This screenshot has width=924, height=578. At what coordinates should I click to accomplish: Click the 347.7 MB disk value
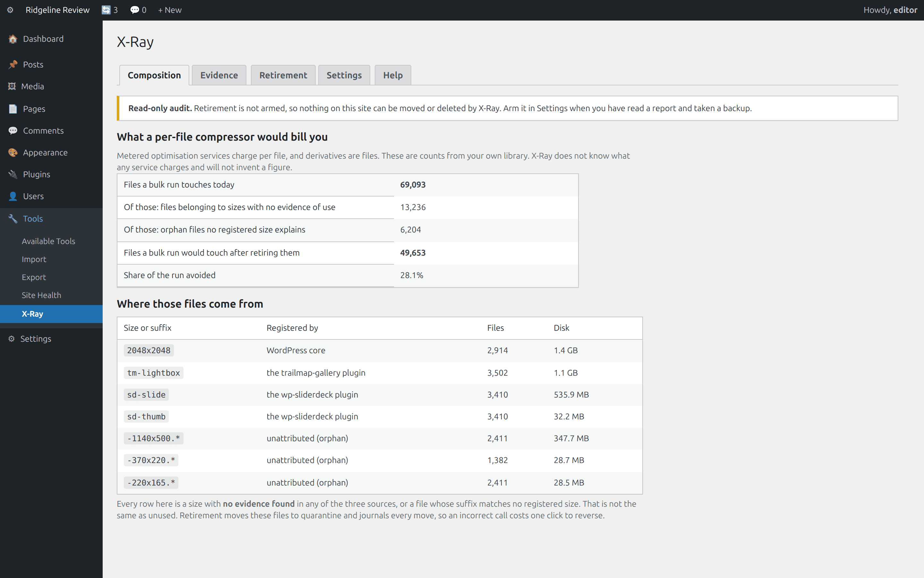[571, 438]
